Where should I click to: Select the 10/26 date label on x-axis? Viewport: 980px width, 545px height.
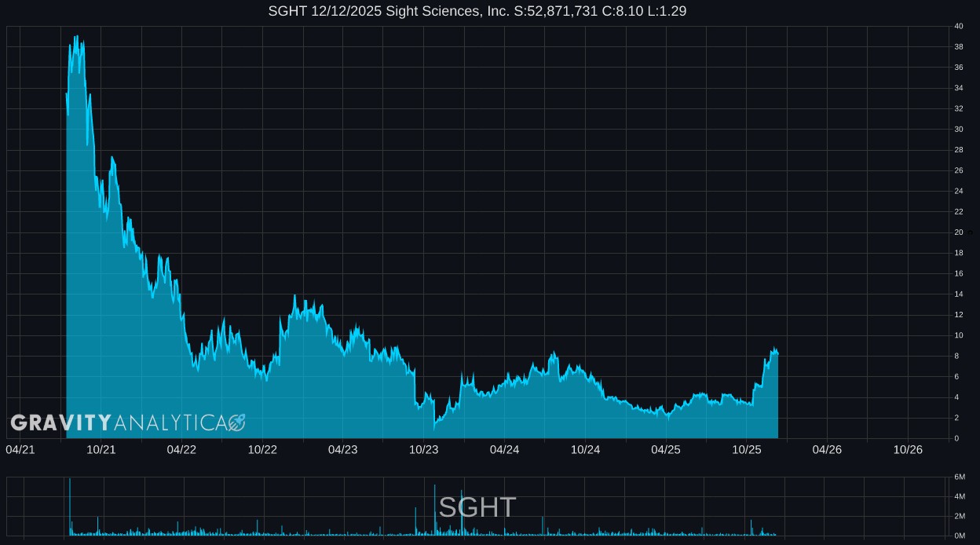pos(908,450)
